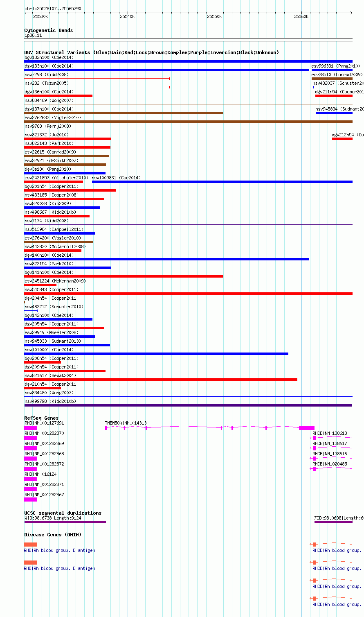Select dgv201n54 (Cooper2011) variant
364x617 pixels.
[52, 187]
